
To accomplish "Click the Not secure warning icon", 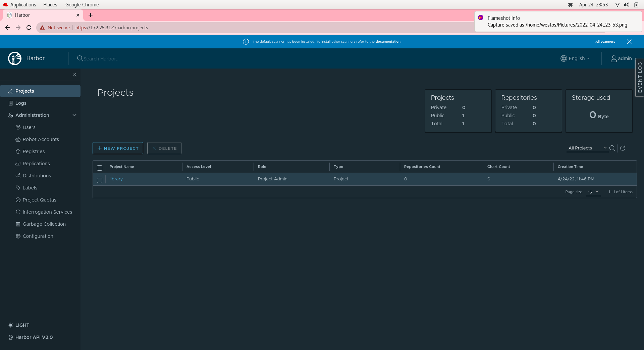I will (x=42, y=28).
